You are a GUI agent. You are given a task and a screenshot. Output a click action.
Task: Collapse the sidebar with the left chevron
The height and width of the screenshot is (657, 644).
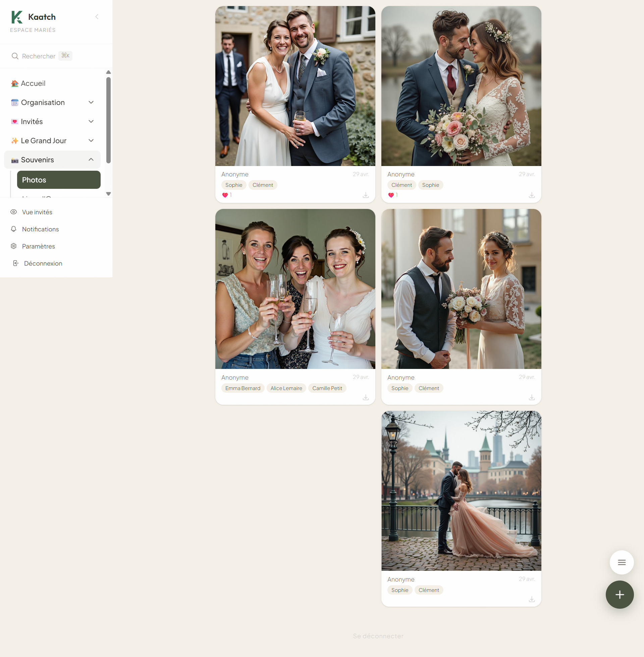pyautogui.click(x=97, y=16)
